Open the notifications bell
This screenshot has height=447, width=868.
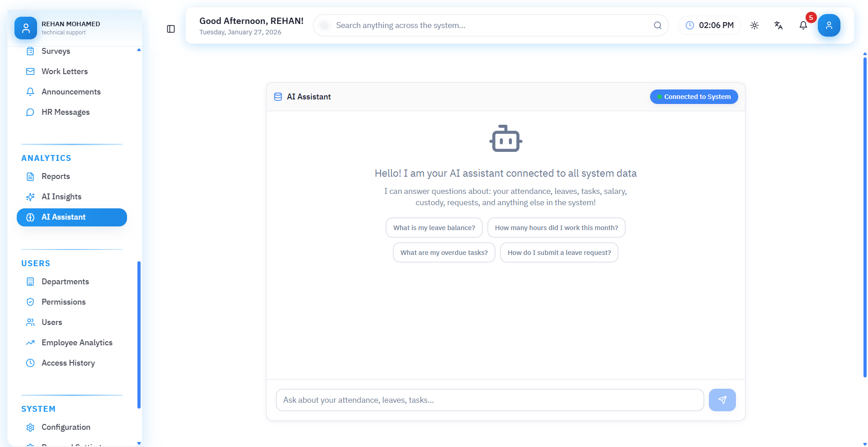coord(803,25)
